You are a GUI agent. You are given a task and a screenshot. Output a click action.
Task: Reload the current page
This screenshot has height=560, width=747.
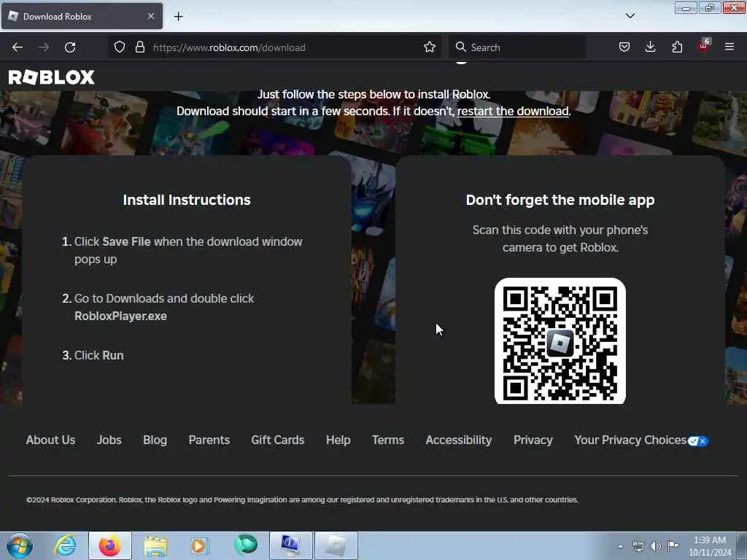pyautogui.click(x=70, y=47)
